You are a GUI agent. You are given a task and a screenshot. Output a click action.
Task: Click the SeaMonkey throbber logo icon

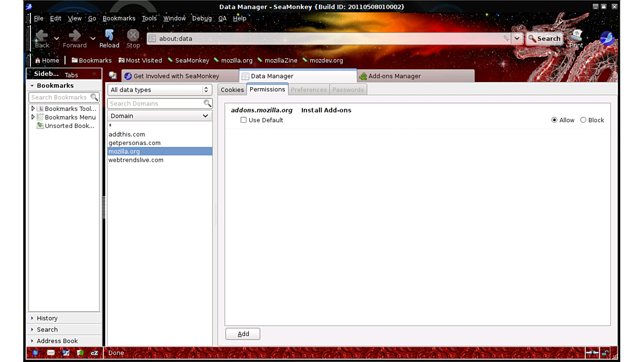(x=607, y=38)
